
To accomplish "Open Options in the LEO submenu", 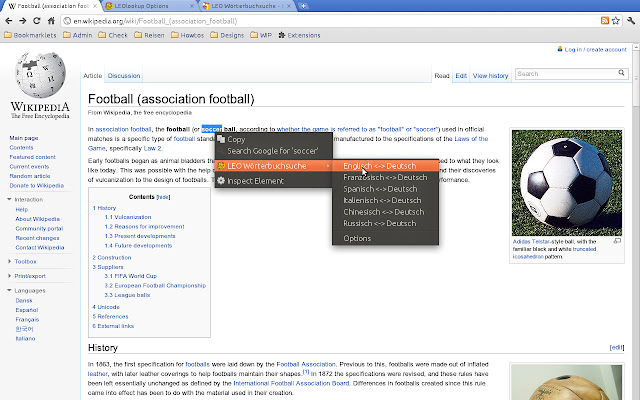I will [x=386, y=238].
